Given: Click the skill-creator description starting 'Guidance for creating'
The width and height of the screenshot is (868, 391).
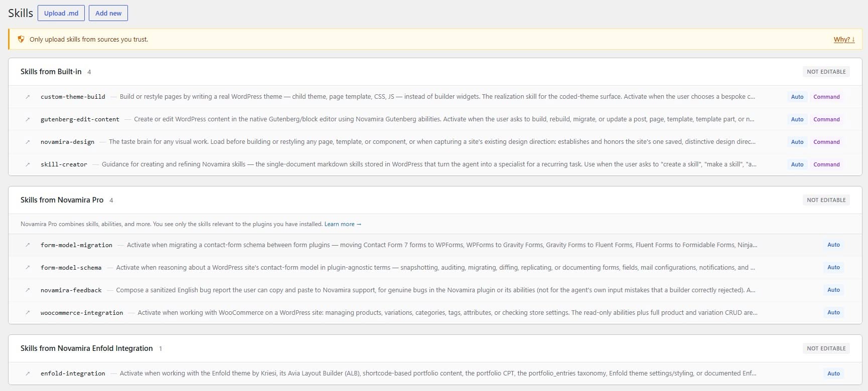Looking at the screenshot, I should click(429, 164).
